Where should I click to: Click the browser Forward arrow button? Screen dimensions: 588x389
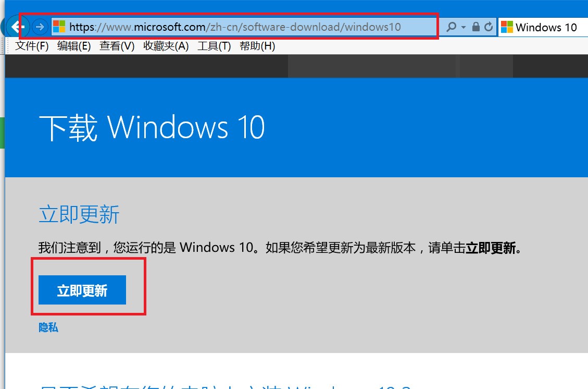pyautogui.click(x=39, y=27)
